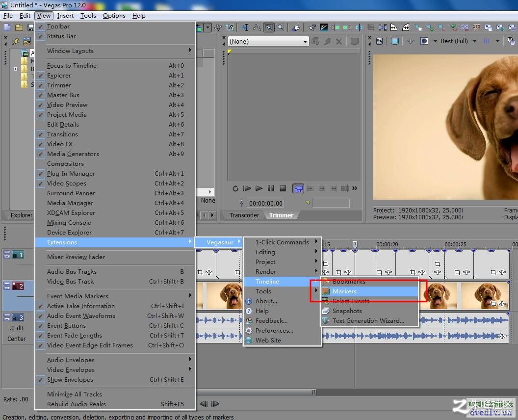The image size is (518, 420).
Task: Click the Trimmer loop playback icon
Action: tap(235, 188)
